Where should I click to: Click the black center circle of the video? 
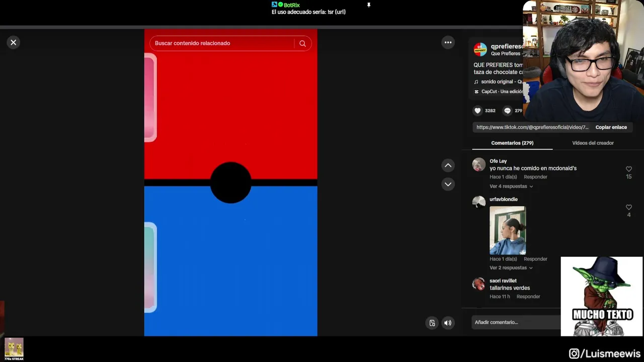coord(230,183)
